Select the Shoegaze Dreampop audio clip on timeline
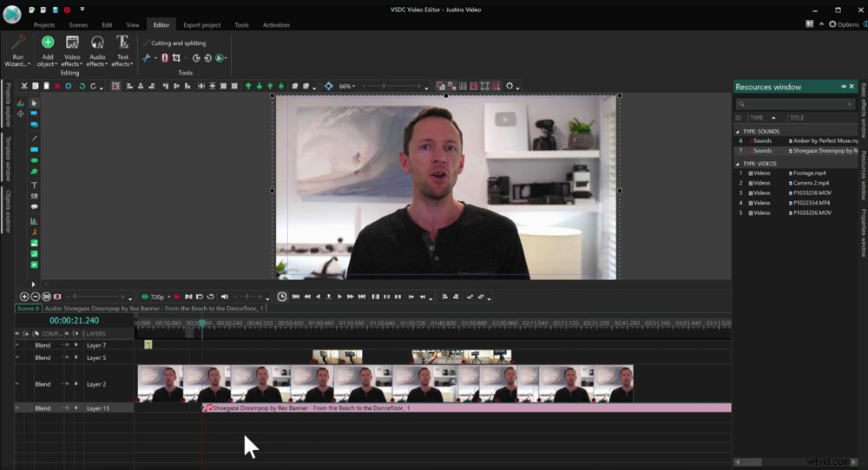The height and width of the screenshot is (470, 868). pos(467,408)
